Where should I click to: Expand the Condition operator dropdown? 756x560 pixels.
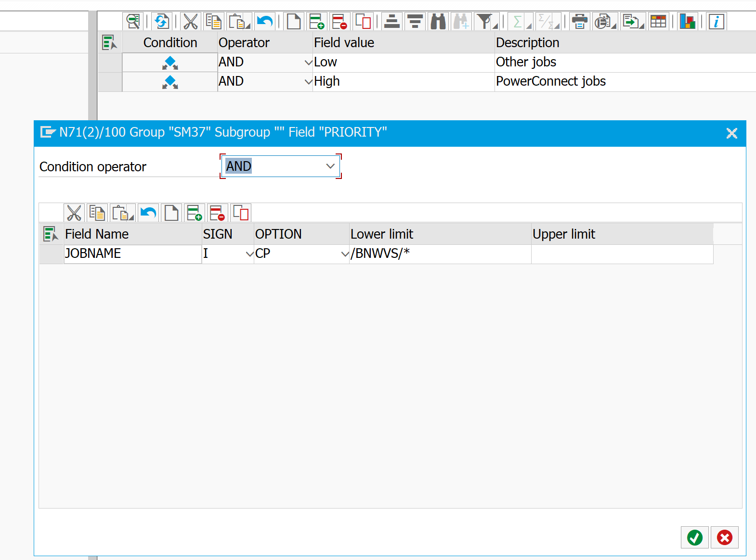click(330, 166)
